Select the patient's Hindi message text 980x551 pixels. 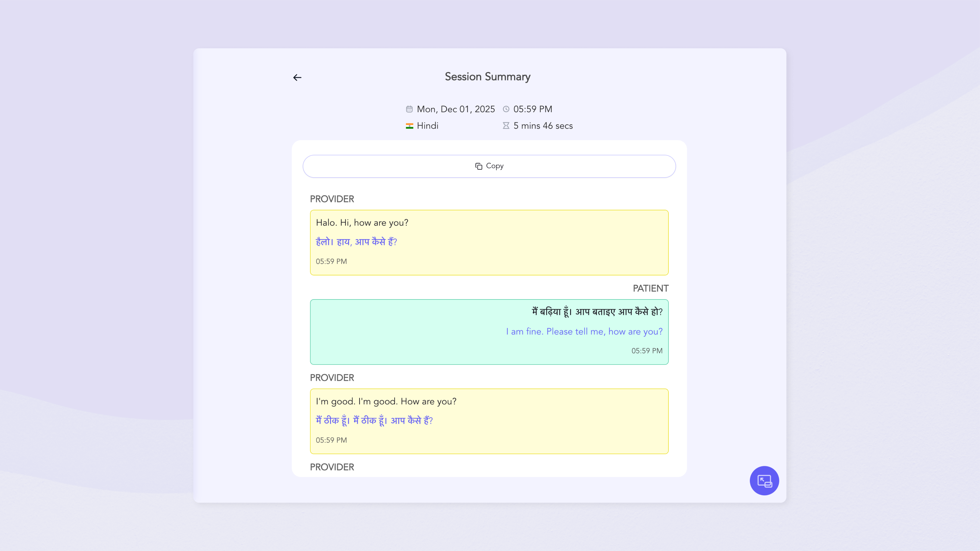pyautogui.click(x=597, y=312)
